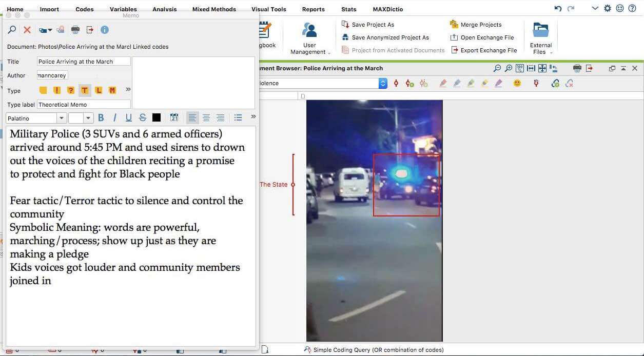
Task: Open User Management
Action: click(x=309, y=37)
